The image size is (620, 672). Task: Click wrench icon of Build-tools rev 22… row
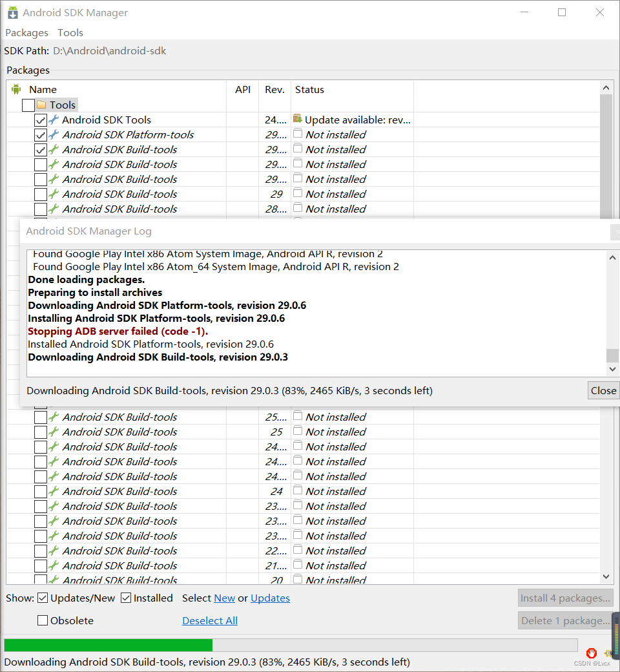tap(54, 551)
